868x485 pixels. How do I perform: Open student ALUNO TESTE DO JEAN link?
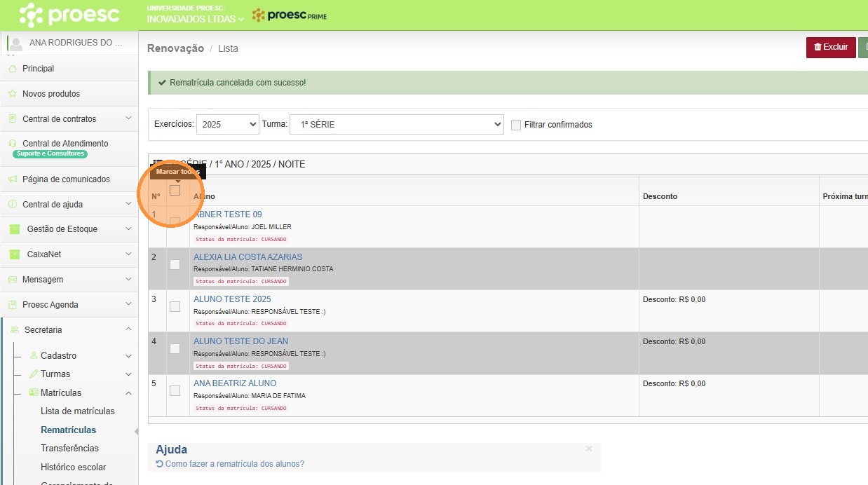pyautogui.click(x=241, y=341)
